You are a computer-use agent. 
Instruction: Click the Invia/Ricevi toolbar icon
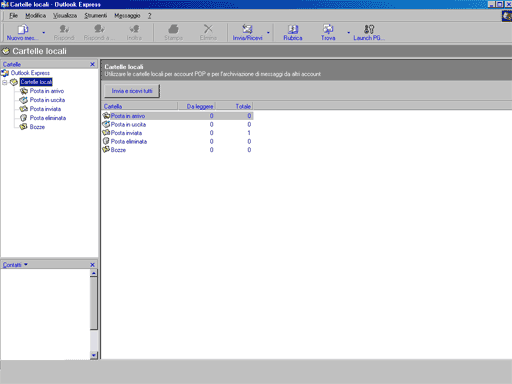pyautogui.click(x=247, y=29)
